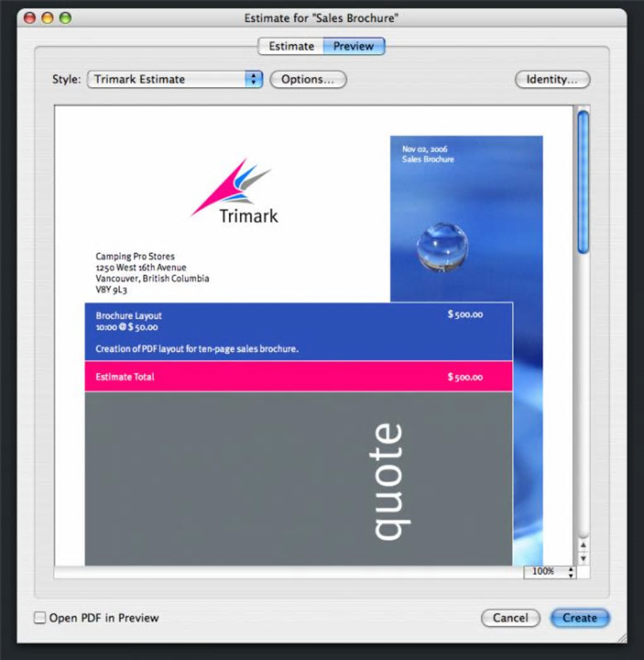This screenshot has width=644, height=660.
Task: Click the Options... button
Action: [308, 79]
